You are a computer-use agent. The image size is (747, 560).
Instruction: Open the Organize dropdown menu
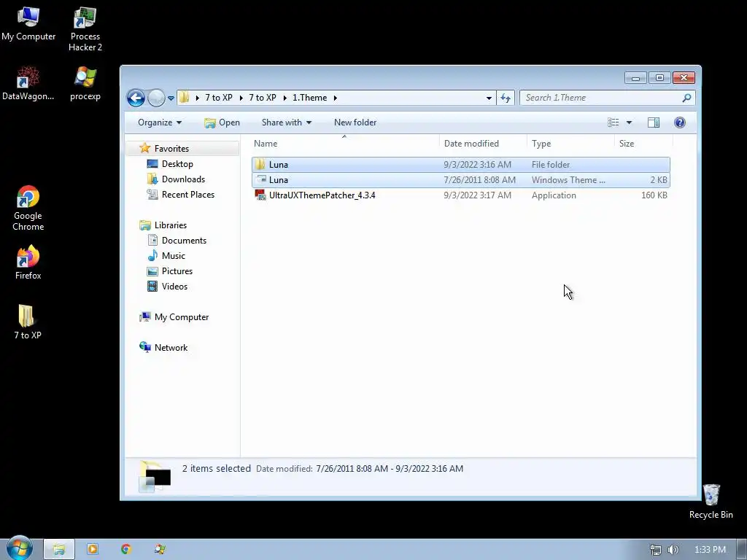160,122
